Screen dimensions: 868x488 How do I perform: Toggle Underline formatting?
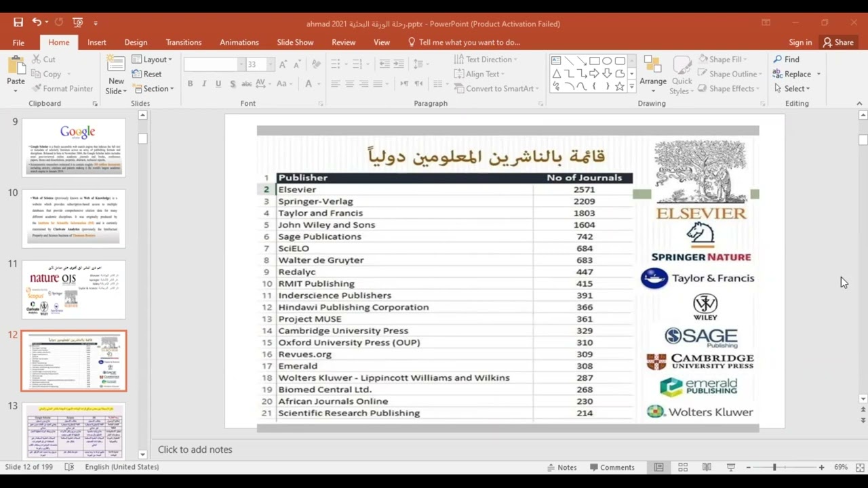pos(218,84)
